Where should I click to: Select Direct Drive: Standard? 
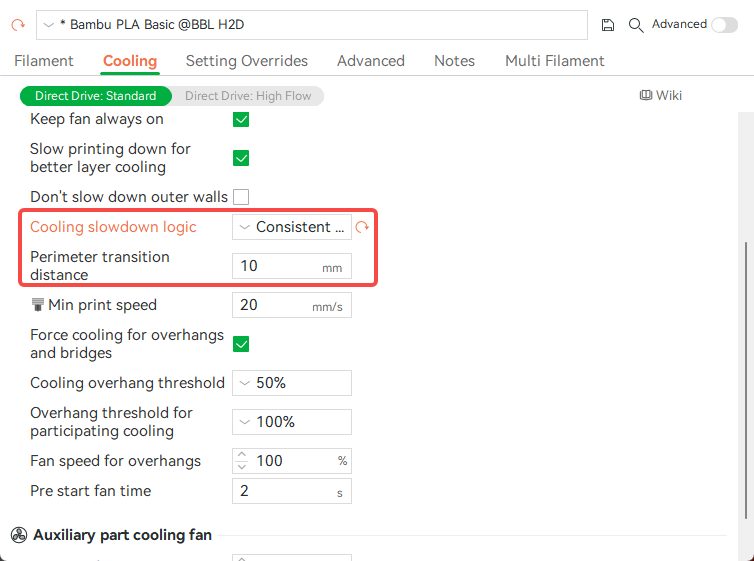click(96, 96)
